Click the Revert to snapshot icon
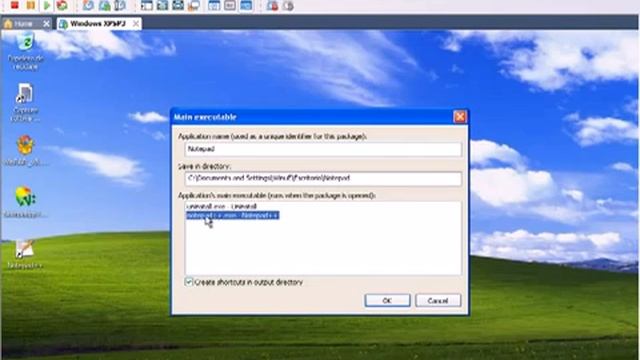This screenshot has width=640, height=360. (104, 5)
